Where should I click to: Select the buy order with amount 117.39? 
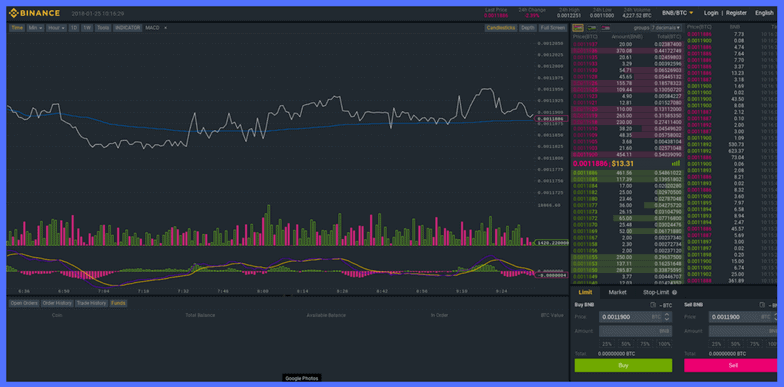[628, 180]
